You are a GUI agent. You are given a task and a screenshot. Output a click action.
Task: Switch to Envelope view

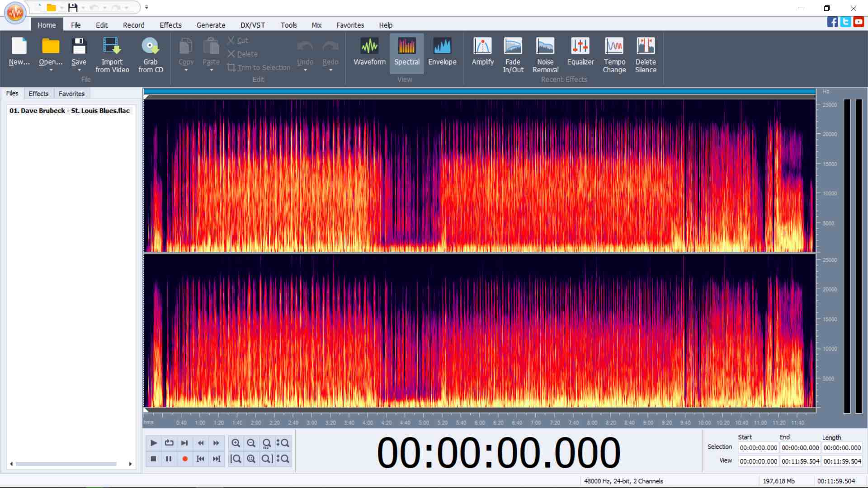click(442, 51)
